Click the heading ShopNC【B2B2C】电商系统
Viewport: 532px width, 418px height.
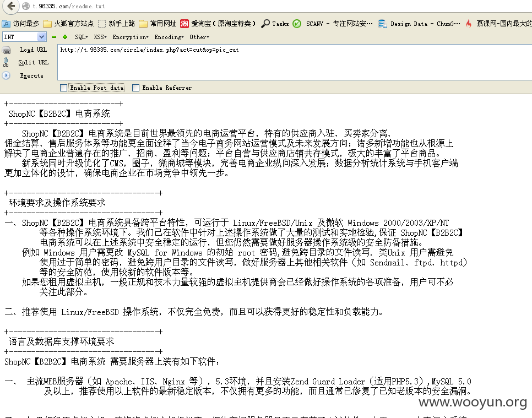pyautogui.click(x=59, y=113)
